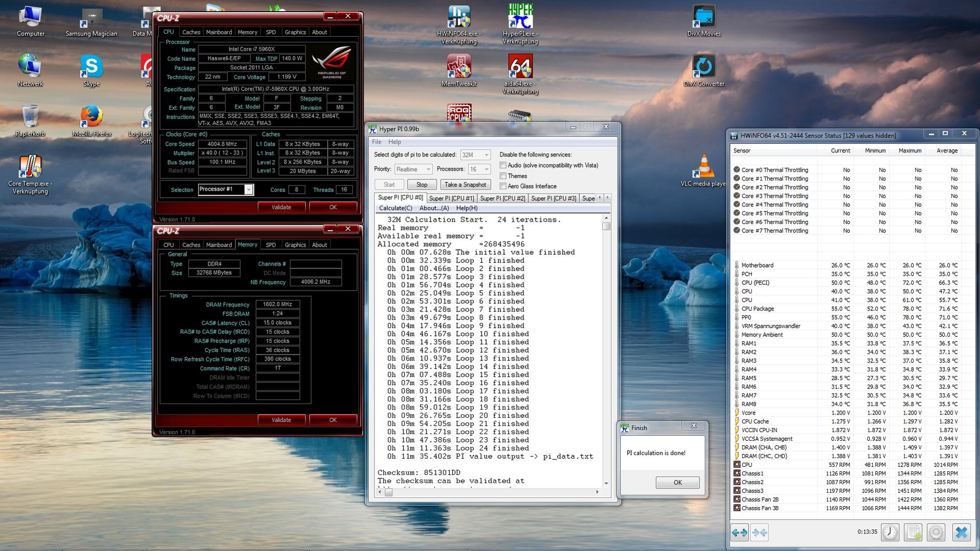Screen dimensions: 980x551
Task: Click the expand columns arrows icon in HWiNFO64
Action: 739,533
